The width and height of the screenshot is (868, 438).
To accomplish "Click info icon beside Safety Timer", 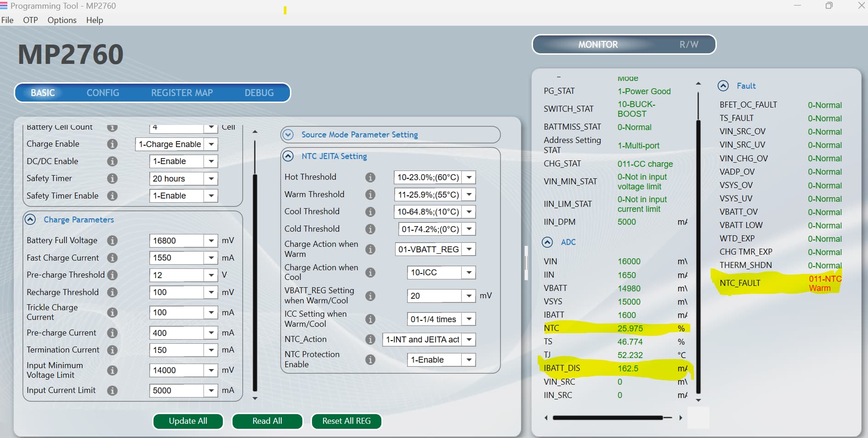I will coord(112,178).
